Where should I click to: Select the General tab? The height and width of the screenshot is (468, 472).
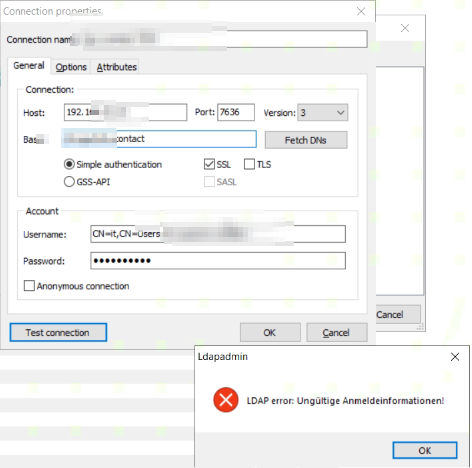tap(29, 66)
